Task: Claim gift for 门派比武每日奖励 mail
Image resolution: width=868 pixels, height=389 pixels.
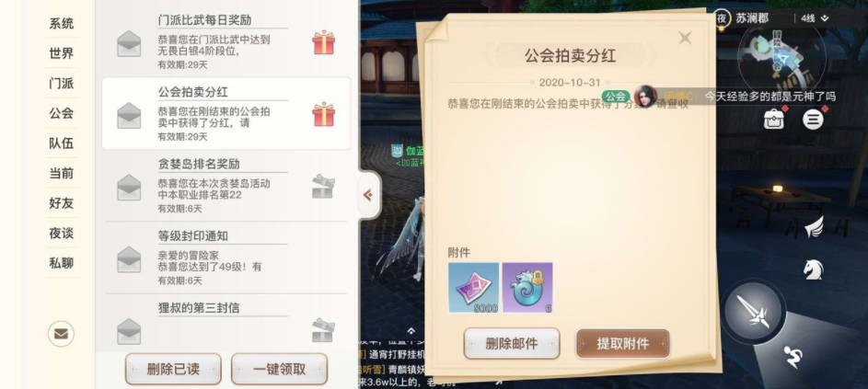Action: [323, 42]
